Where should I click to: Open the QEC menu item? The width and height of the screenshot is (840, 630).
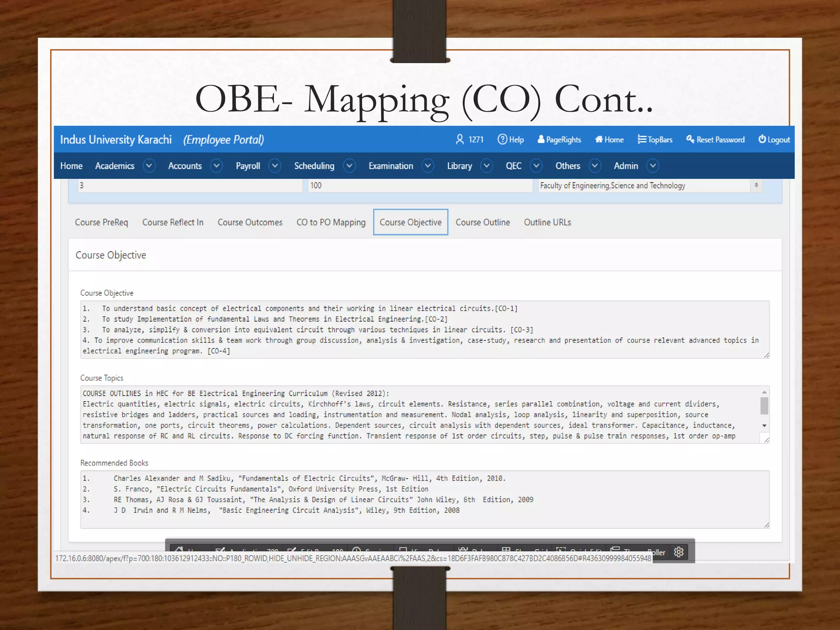[x=514, y=166]
